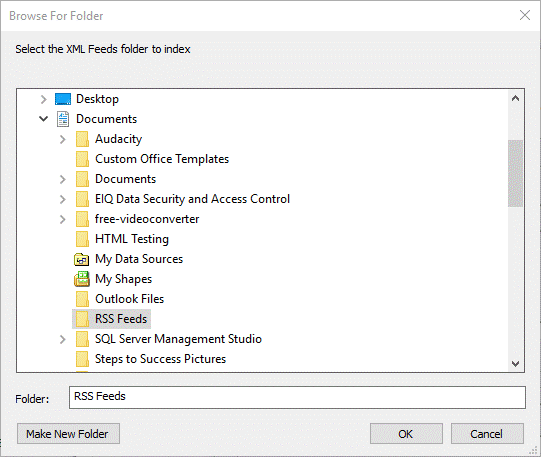Click the Make New Folder button
The height and width of the screenshot is (457, 541).
click(x=68, y=434)
